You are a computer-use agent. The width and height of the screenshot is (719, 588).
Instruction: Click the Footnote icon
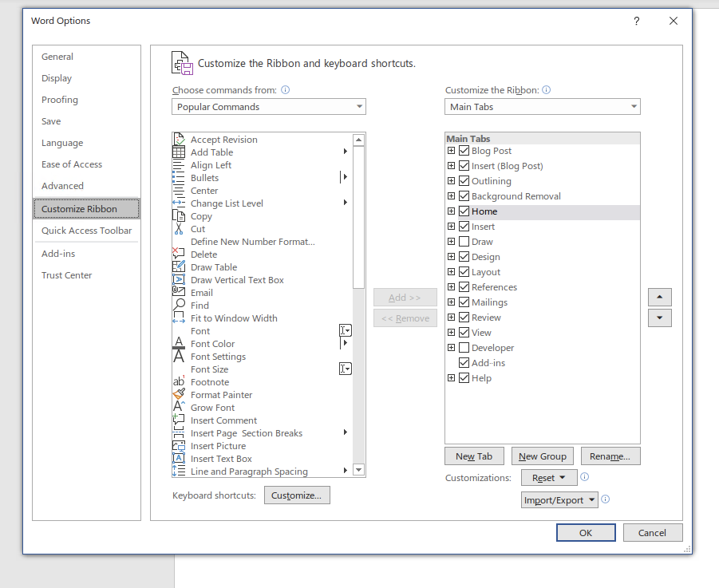click(179, 382)
